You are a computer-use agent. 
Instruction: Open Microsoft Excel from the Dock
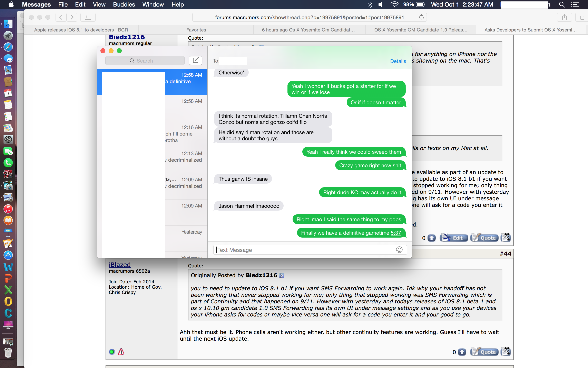(8, 290)
